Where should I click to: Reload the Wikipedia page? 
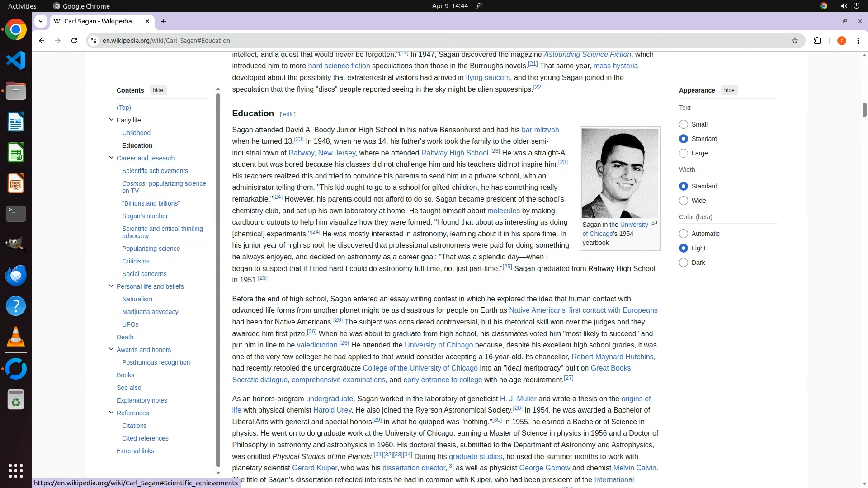coord(74,41)
